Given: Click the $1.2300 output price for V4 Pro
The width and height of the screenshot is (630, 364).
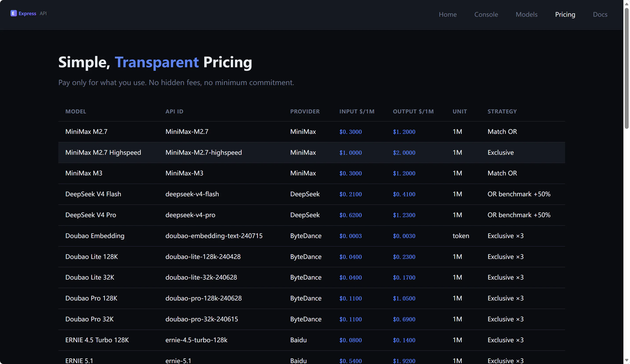Looking at the screenshot, I should [x=404, y=215].
